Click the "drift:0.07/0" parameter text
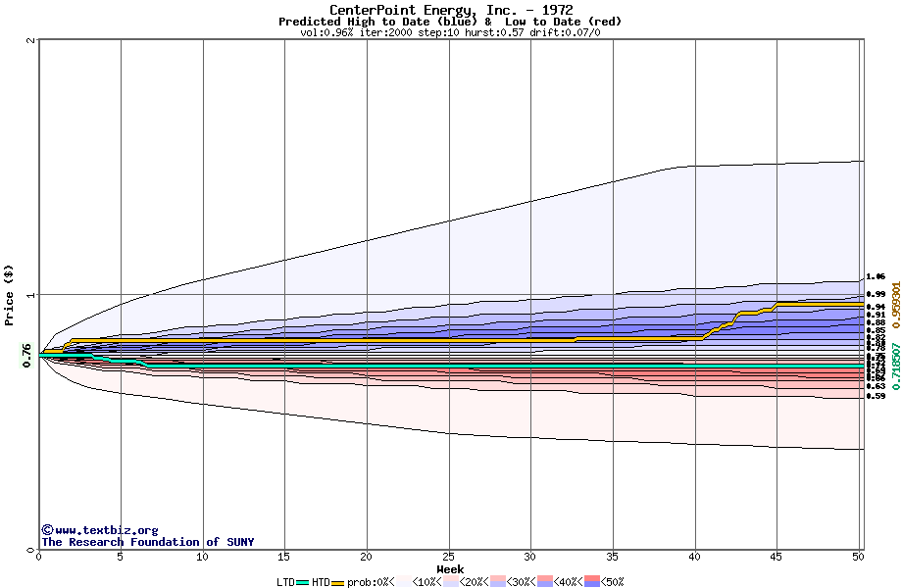Image resolution: width=902 pixels, height=588 pixels. click(x=565, y=32)
